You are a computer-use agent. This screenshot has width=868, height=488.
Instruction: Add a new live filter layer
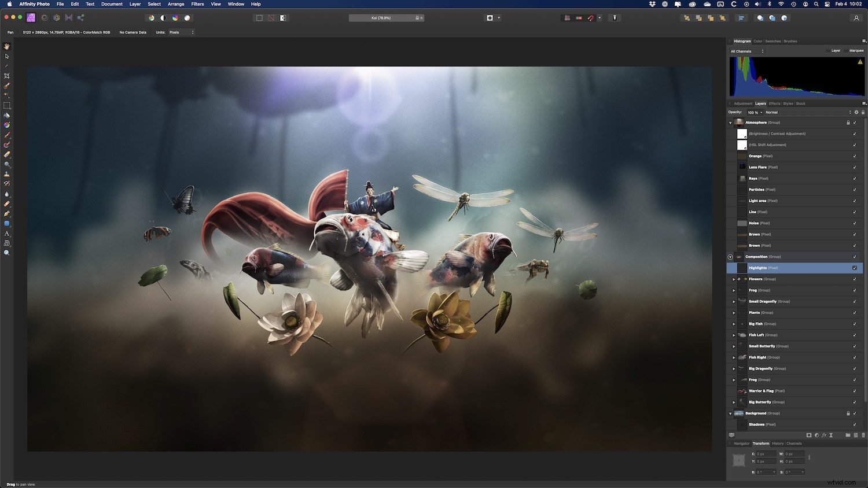tap(824, 435)
